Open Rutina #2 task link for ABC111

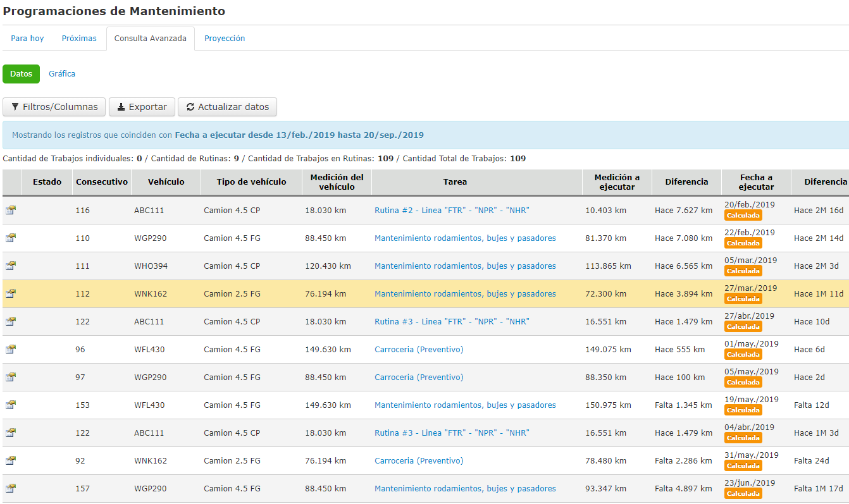(x=452, y=211)
